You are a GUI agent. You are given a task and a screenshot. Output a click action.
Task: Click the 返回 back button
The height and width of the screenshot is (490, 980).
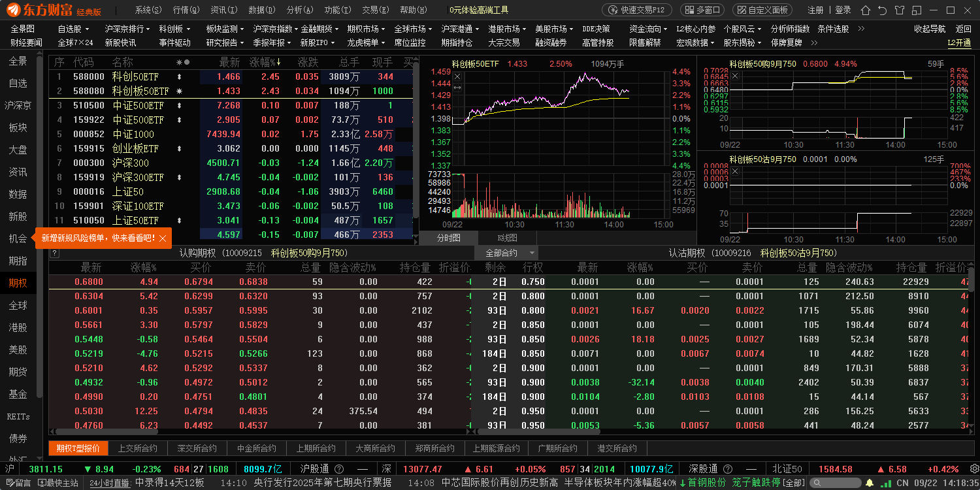964,29
